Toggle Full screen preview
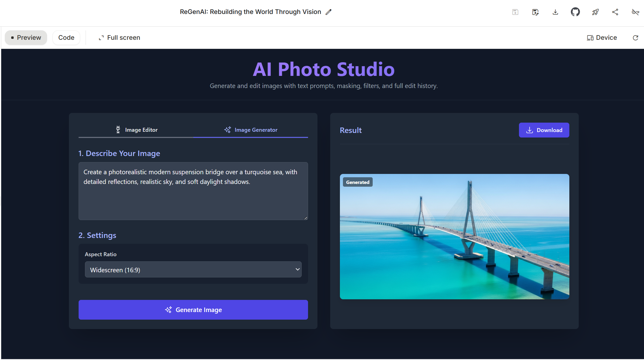The image size is (644, 360). coord(119,38)
